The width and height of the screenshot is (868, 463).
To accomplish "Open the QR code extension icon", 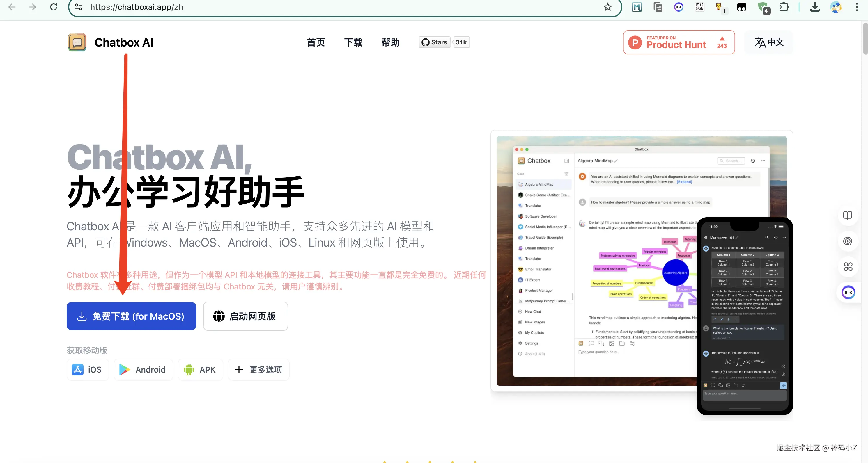I will pyautogui.click(x=699, y=7).
